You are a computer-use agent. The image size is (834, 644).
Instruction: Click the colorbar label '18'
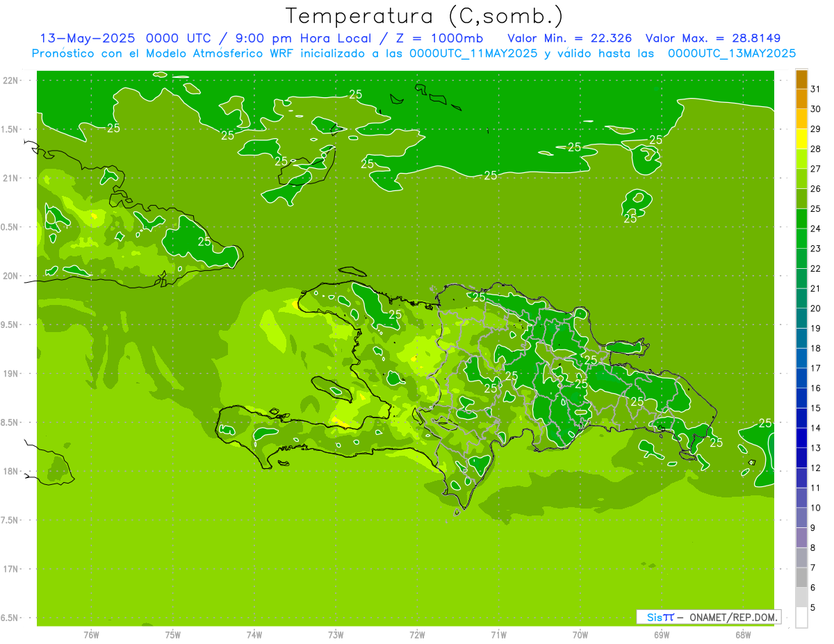coord(816,348)
